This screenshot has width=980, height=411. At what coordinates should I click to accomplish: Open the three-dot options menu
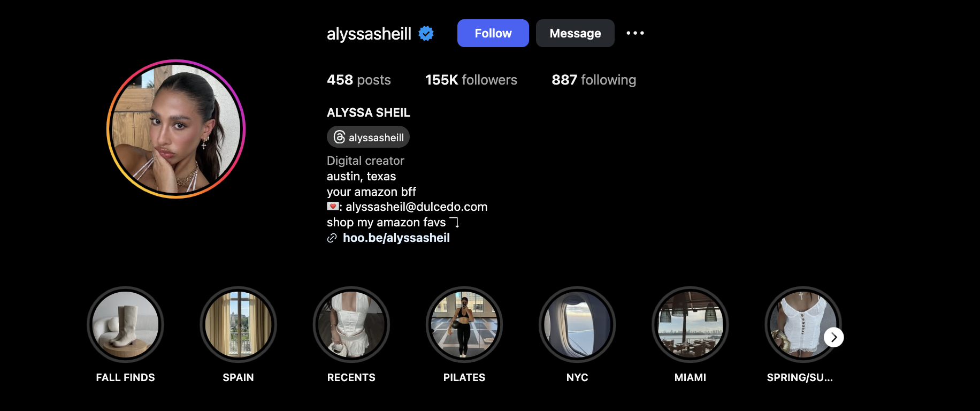635,33
